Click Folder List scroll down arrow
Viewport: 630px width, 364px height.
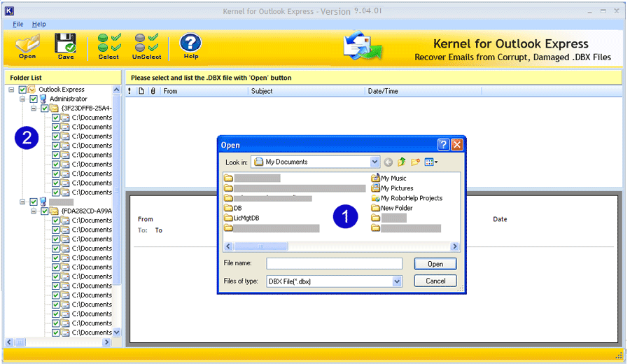coord(116,332)
